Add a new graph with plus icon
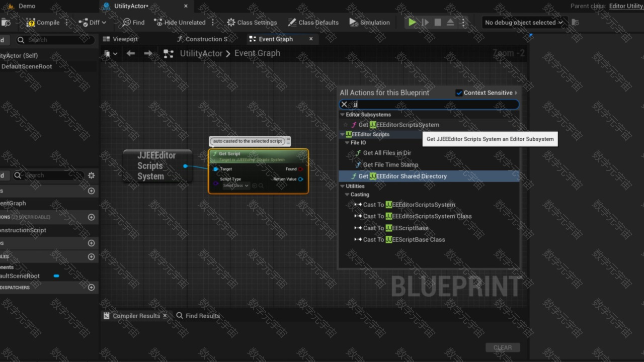The image size is (644, 362). coord(91,191)
